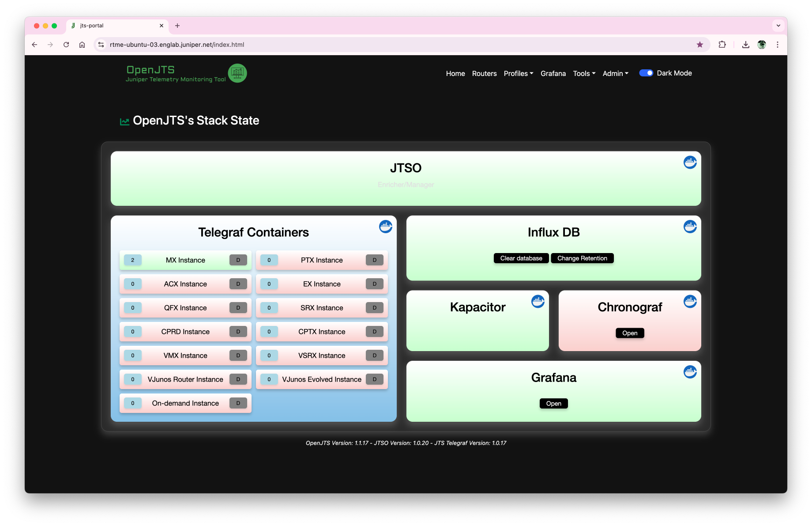Click inside the browser address bar
This screenshot has height=526, width=812.
[x=309, y=44]
